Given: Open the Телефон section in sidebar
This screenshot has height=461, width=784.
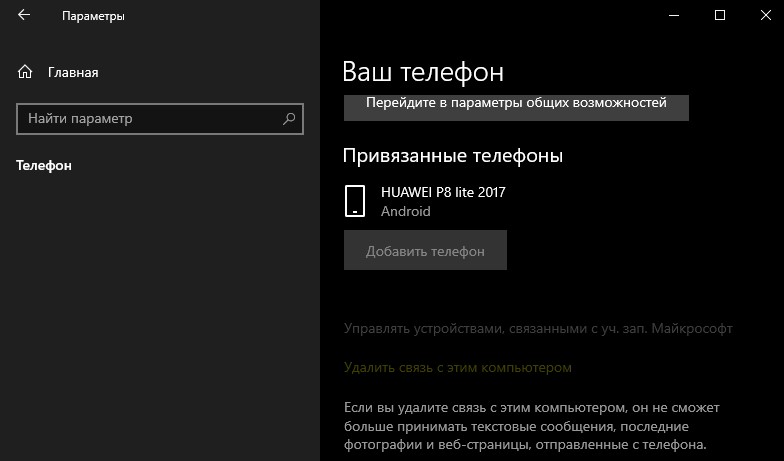Looking at the screenshot, I should tap(44, 166).
